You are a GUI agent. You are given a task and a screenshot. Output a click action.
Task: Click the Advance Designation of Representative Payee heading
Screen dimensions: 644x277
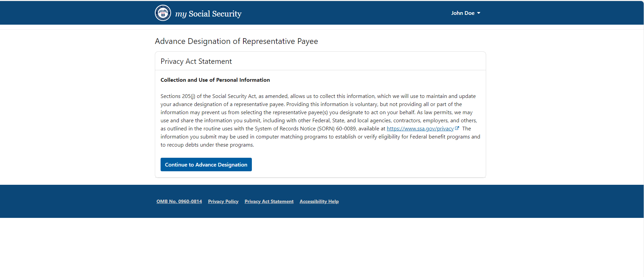click(x=236, y=41)
